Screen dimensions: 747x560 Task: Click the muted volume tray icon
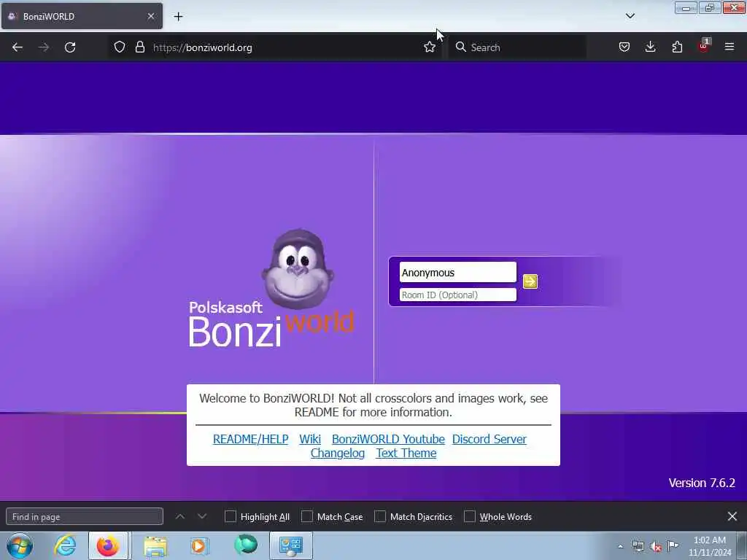656,546
